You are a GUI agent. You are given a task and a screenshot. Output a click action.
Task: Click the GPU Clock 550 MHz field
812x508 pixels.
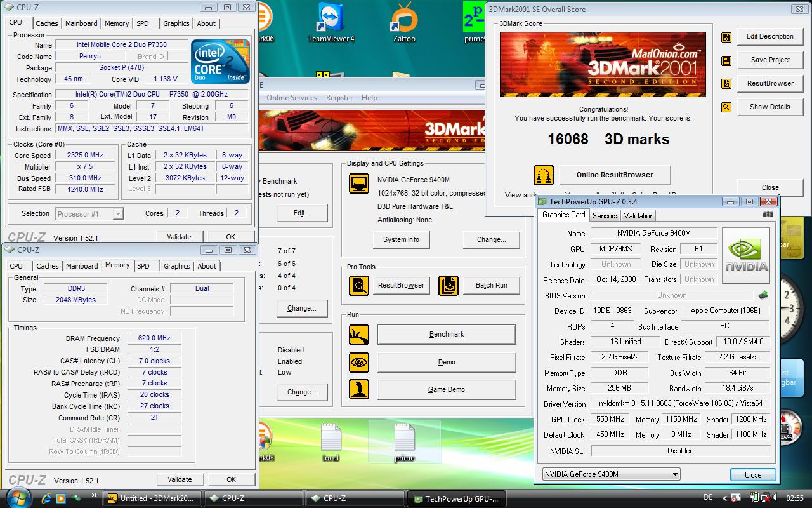tap(610, 419)
